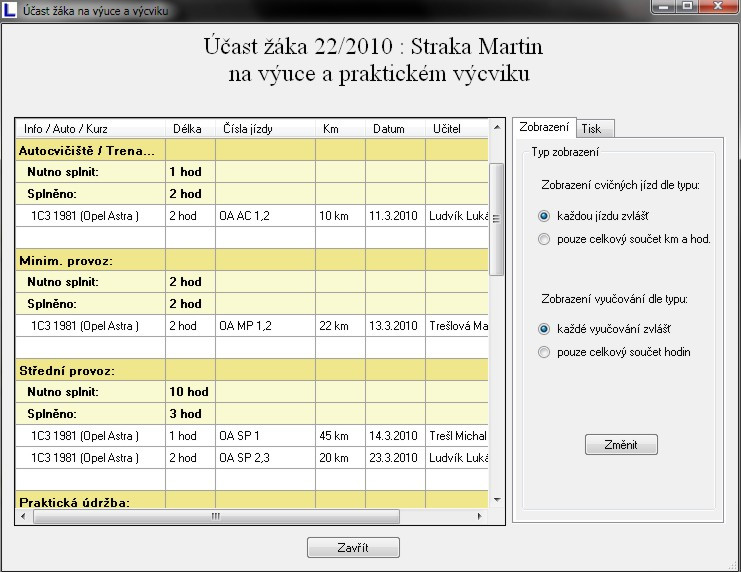Click the horizontal scroll left arrow
Image resolution: width=741 pixels, height=572 pixels.
pyautogui.click(x=23, y=516)
